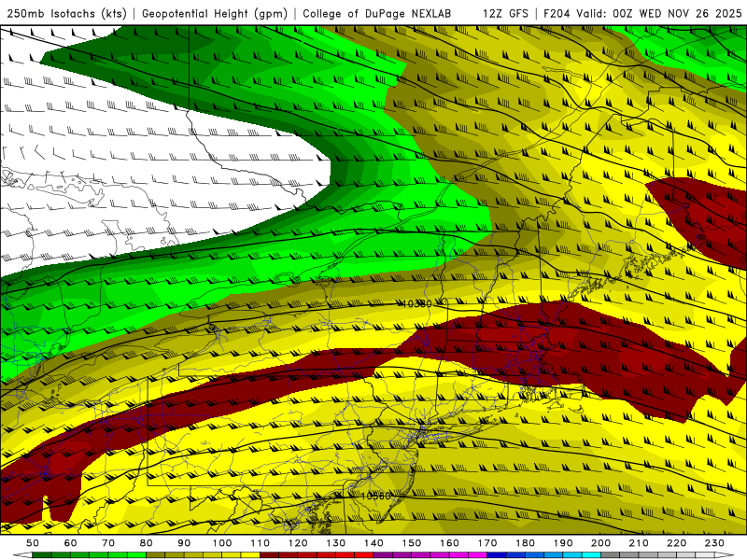747x560 pixels.
Task: Click the 190 value on the color scale
Action: pos(563,543)
